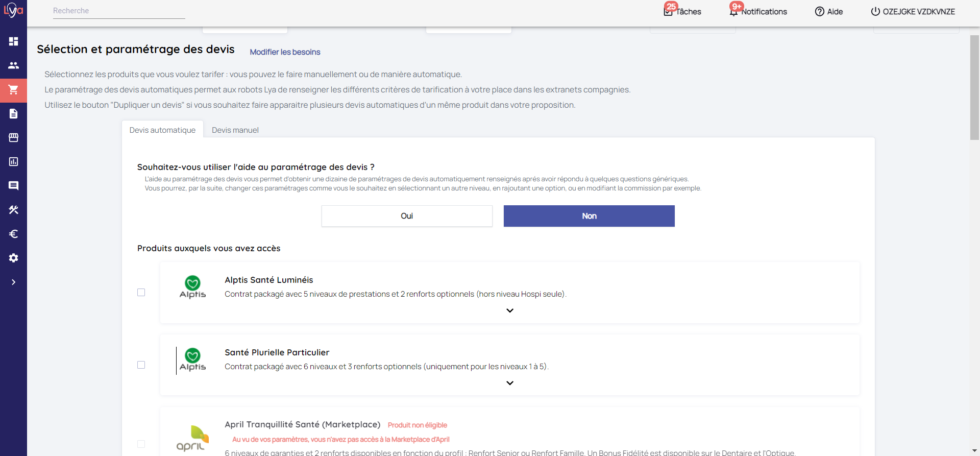Switch to the Devis manuel tab
The height and width of the screenshot is (456, 980).
coord(235,130)
